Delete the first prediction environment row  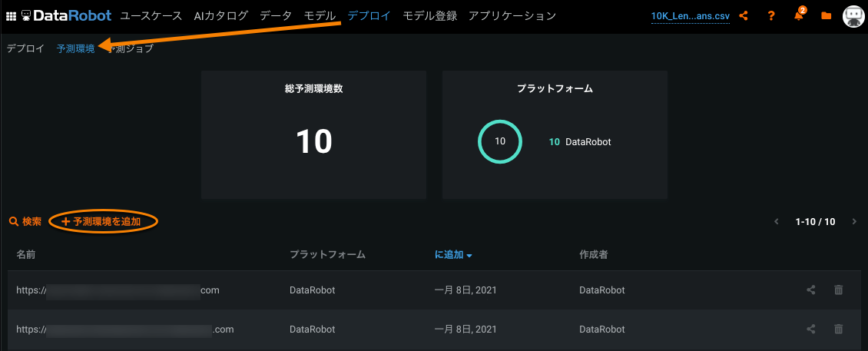pyautogui.click(x=838, y=290)
